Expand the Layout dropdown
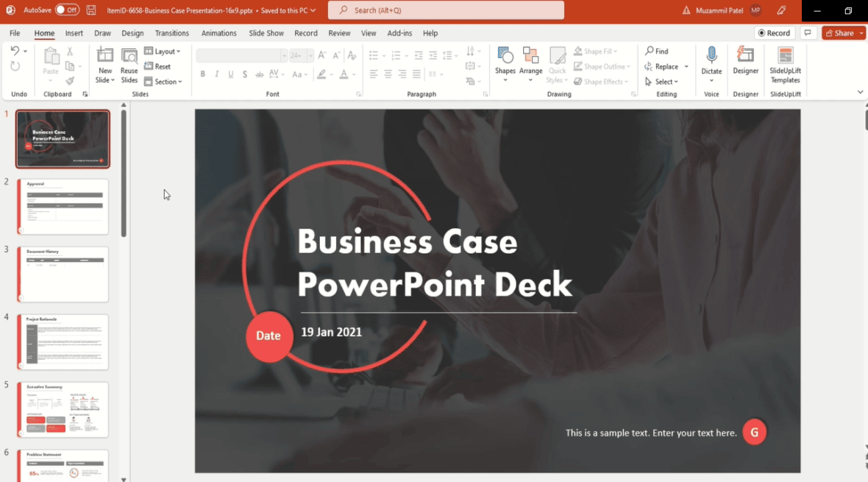 (163, 52)
